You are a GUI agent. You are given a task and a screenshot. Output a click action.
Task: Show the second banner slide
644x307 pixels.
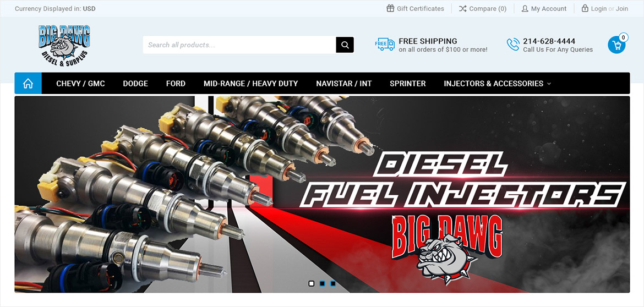click(322, 283)
